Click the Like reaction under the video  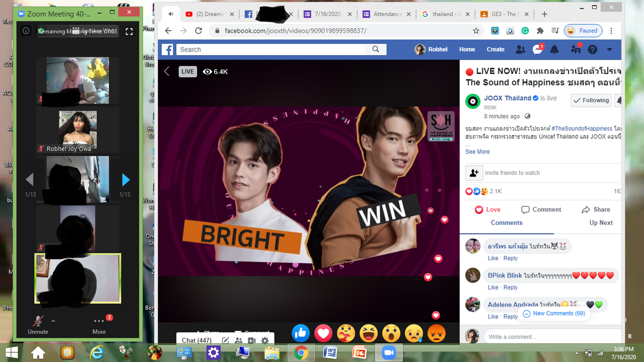point(301,334)
